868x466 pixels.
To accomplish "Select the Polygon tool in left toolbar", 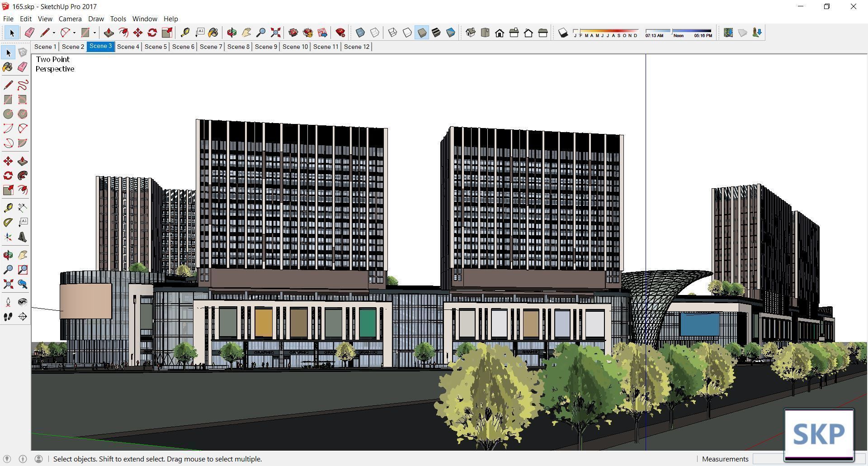I will [x=23, y=114].
